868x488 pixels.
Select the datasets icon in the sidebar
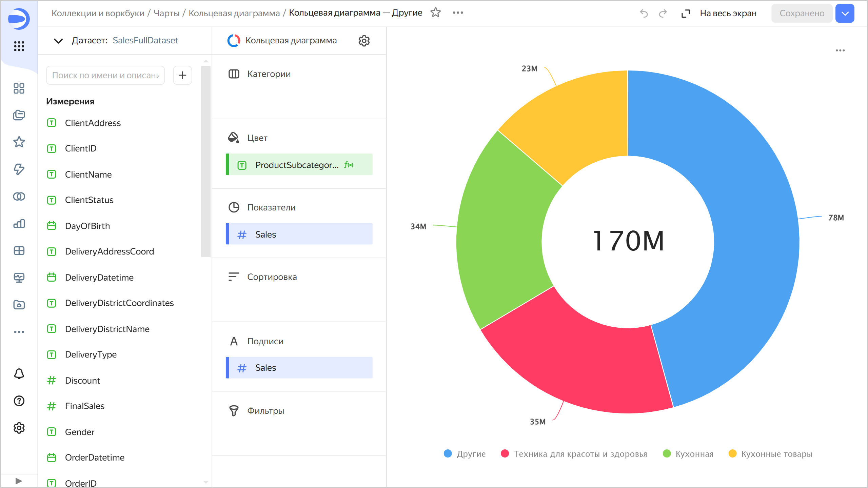19,196
